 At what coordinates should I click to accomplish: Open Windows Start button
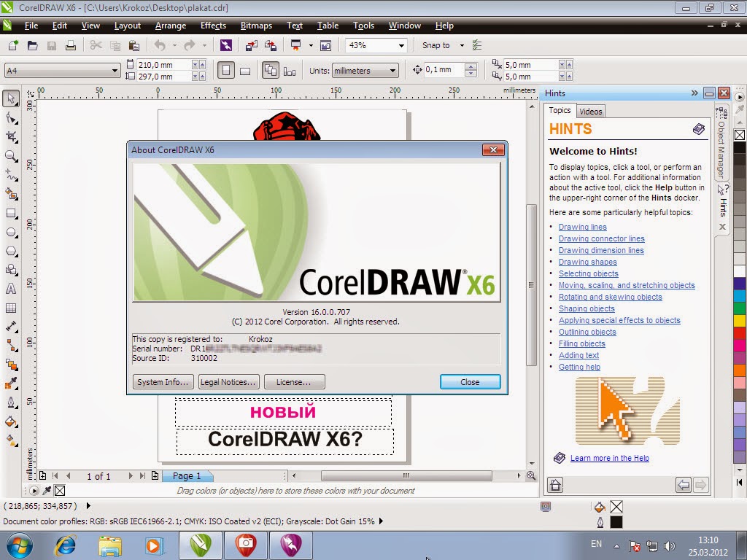19,545
